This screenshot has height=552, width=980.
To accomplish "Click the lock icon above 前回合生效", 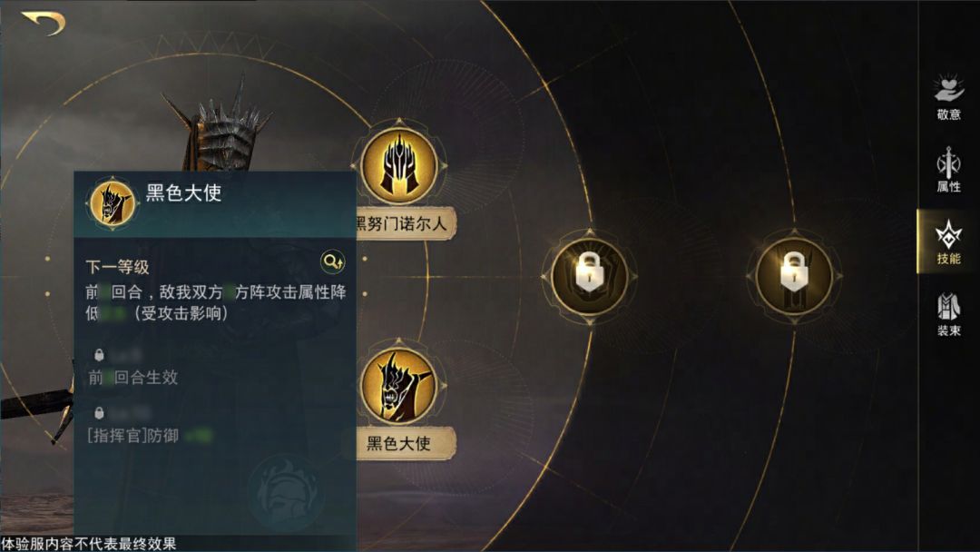I will 99,355.
